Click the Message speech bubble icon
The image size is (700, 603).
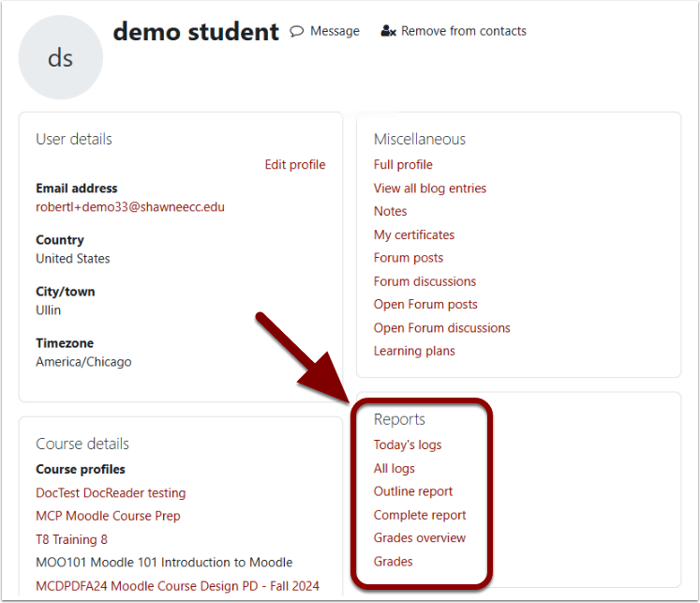pyautogui.click(x=296, y=31)
